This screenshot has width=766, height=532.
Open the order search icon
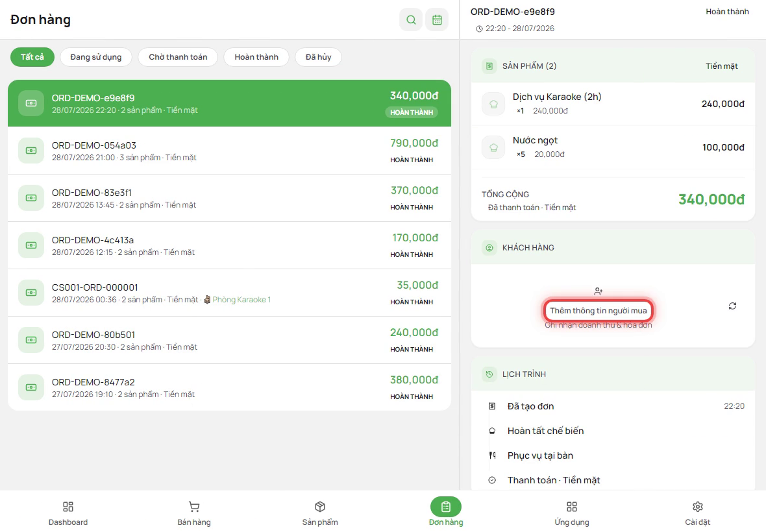coord(411,19)
